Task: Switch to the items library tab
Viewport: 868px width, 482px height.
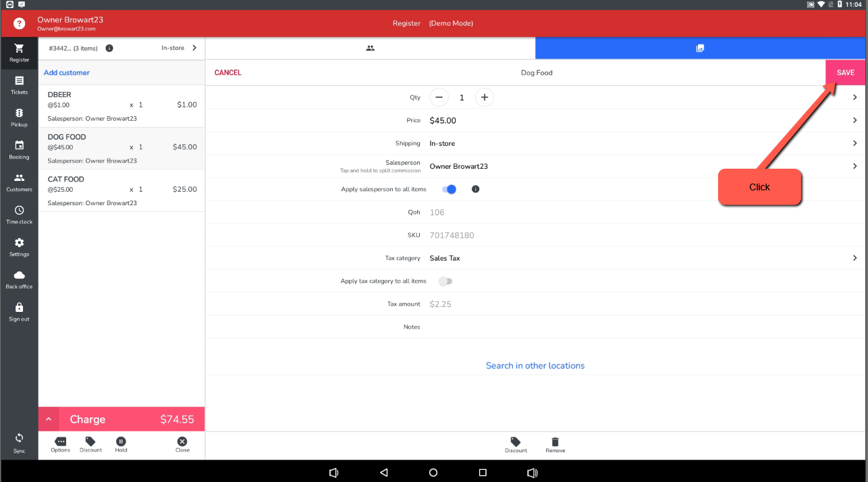Action: click(700, 48)
